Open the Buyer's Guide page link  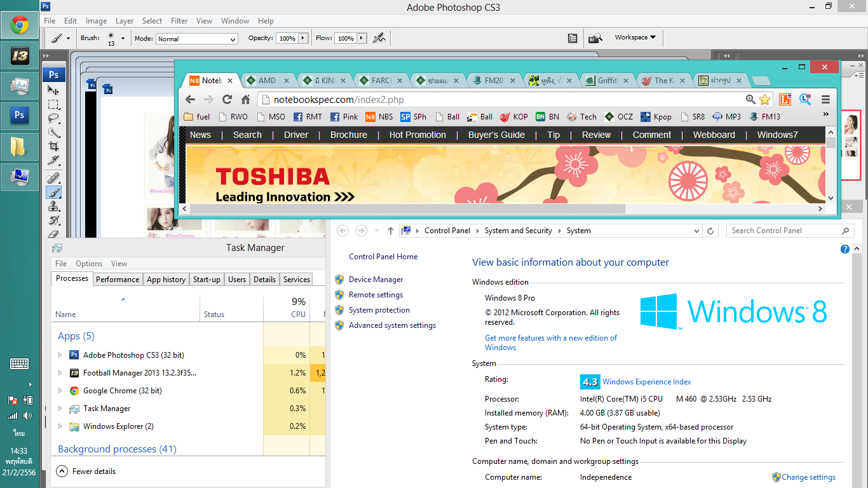click(x=496, y=135)
